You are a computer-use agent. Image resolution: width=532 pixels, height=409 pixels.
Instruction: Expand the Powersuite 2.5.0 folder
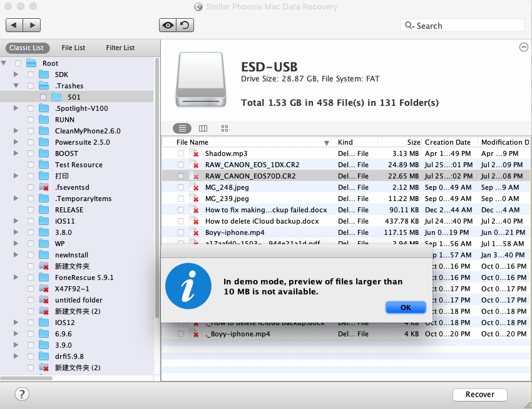point(16,142)
